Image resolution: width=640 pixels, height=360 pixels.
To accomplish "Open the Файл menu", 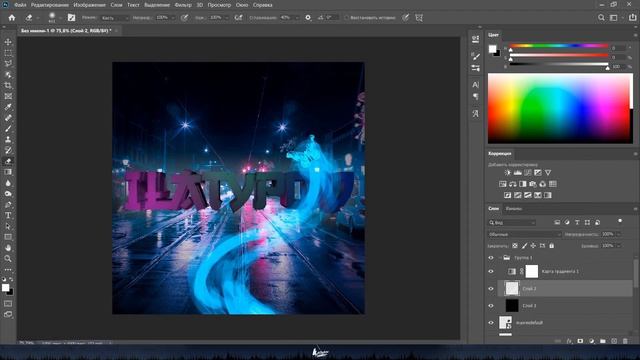I will tap(20, 5).
